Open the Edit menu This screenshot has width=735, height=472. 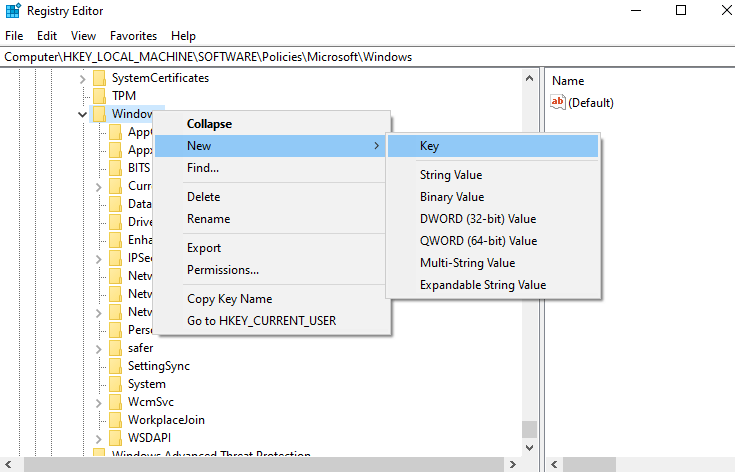click(x=47, y=36)
